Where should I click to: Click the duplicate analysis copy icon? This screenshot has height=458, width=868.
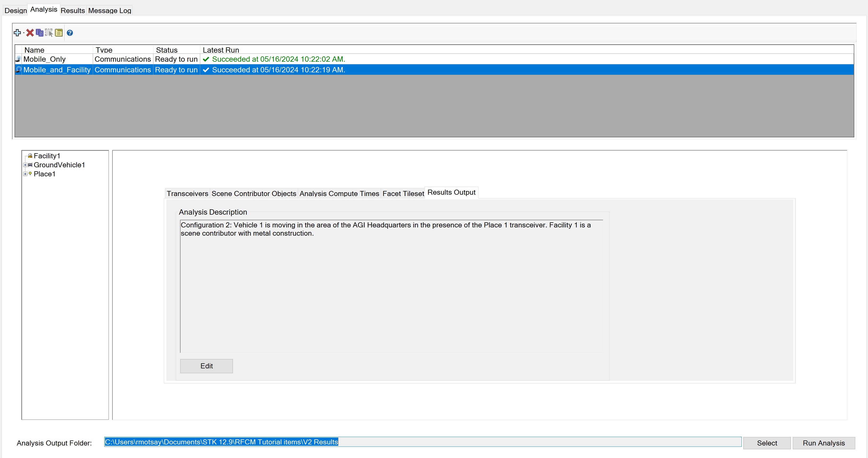click(39, 33)
